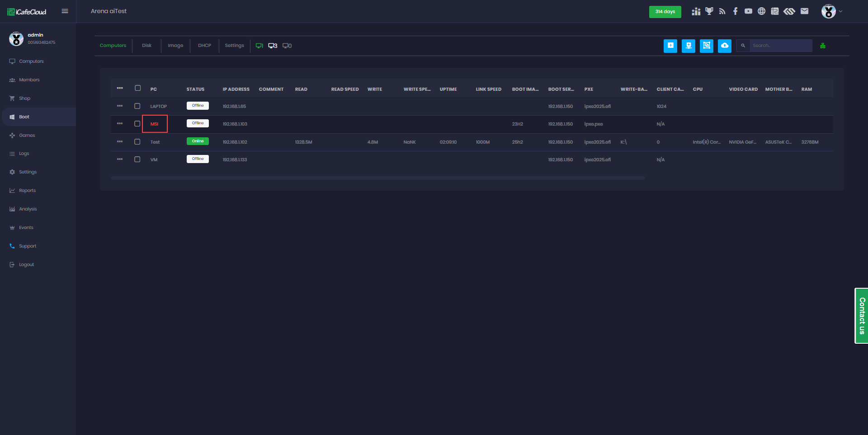
Task: Click the trophy icon in header
Action: click(x=709, y=11)
